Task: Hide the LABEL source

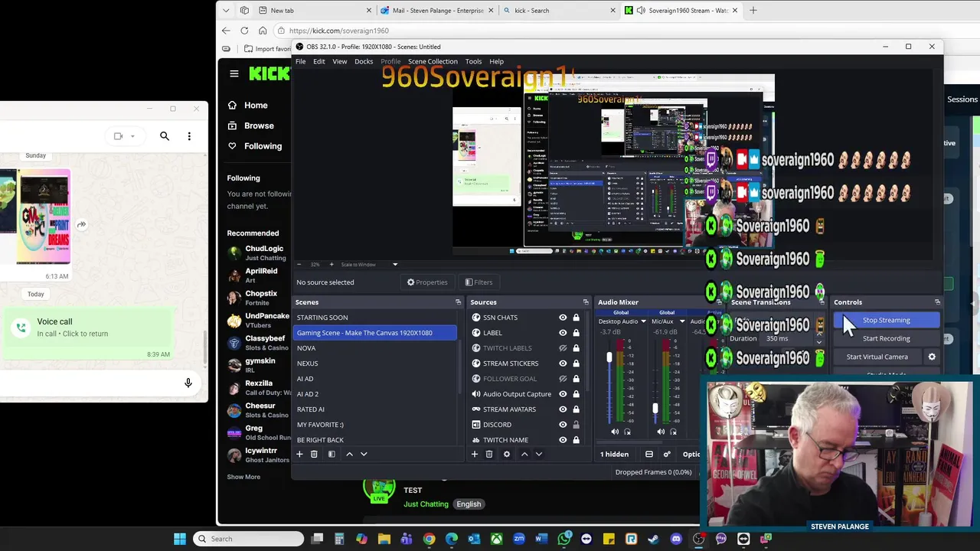Action: pos(563,333)
